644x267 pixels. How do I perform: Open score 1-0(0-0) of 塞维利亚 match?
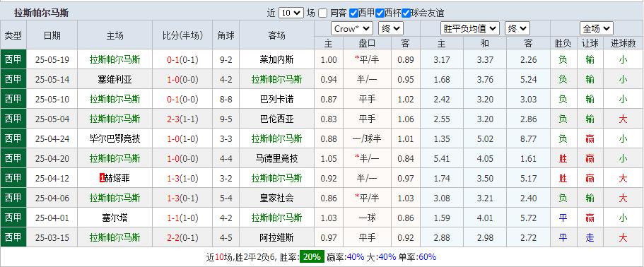(182, 80)
